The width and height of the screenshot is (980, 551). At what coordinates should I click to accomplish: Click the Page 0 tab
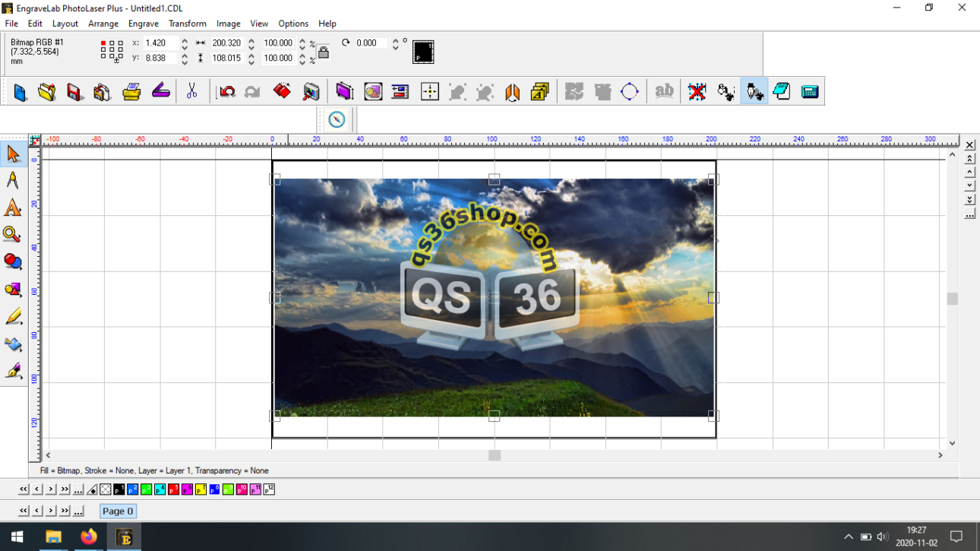[118, 511]
